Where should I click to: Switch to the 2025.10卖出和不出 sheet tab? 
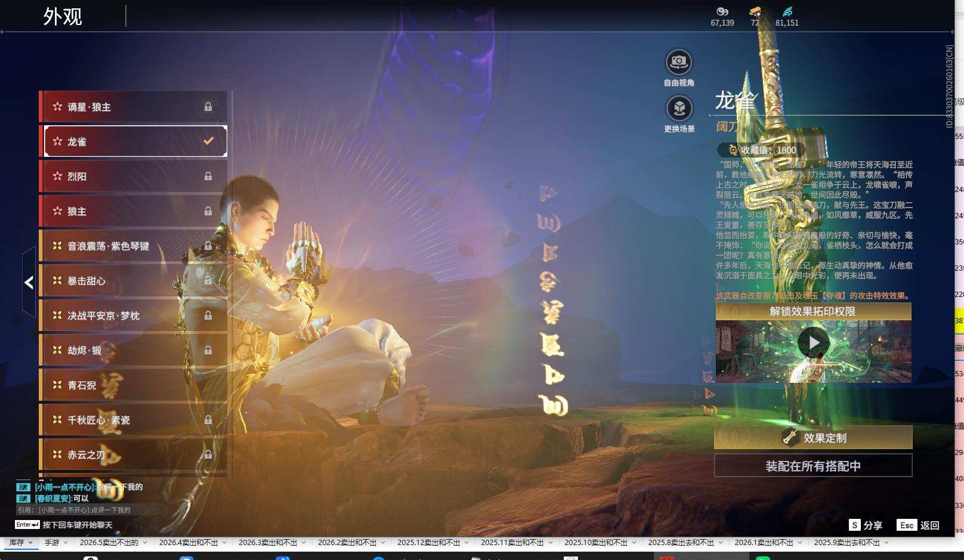pos(596,543)
